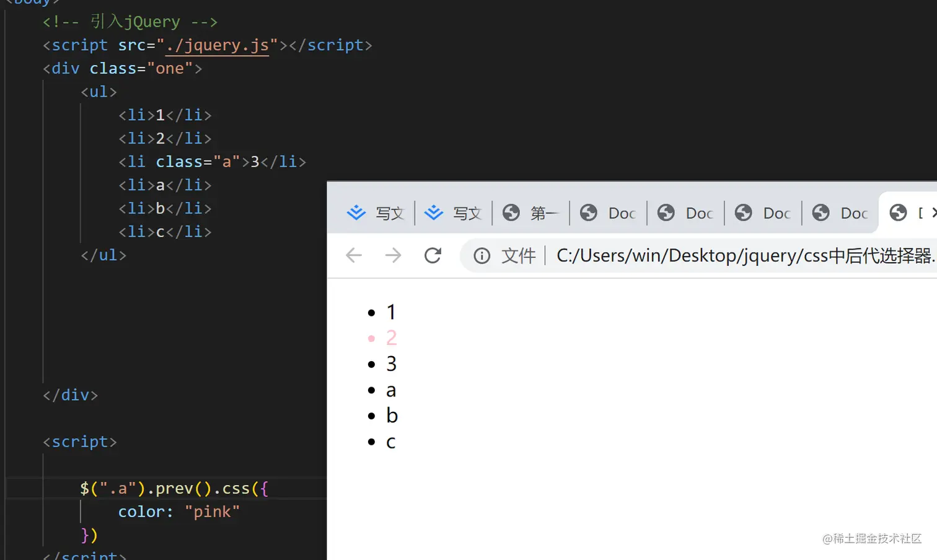937x560 pixels.
Task: Click the closing </ul> tag in the code
Action: click(103, 255)
